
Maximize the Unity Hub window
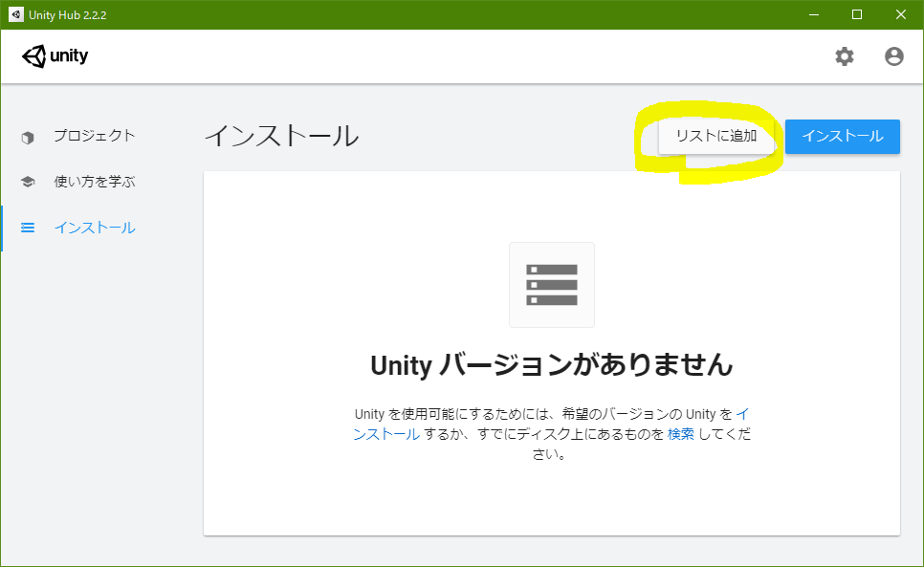pos(857,14)
